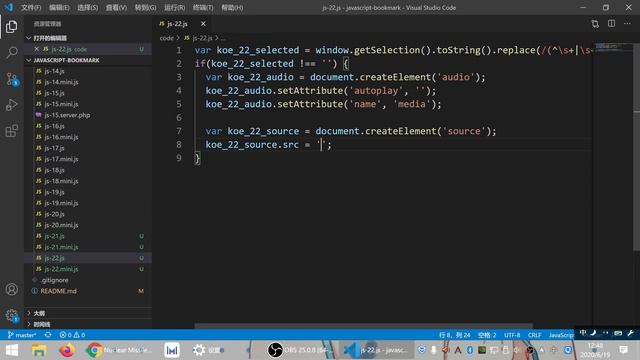Open the 查看(V) menu
Screen dimensions: 640x360
(x=116, y=8)
